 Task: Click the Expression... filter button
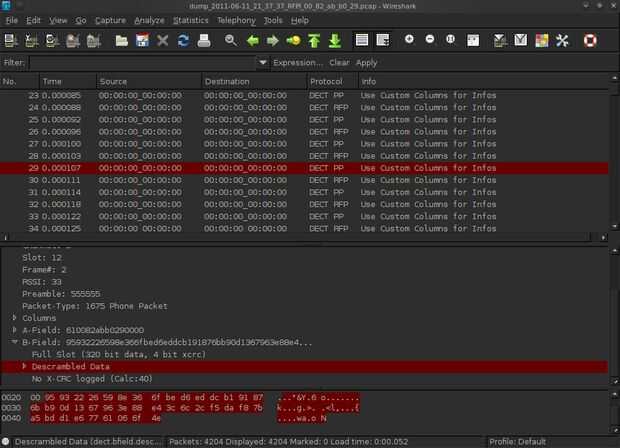(297, 62)
